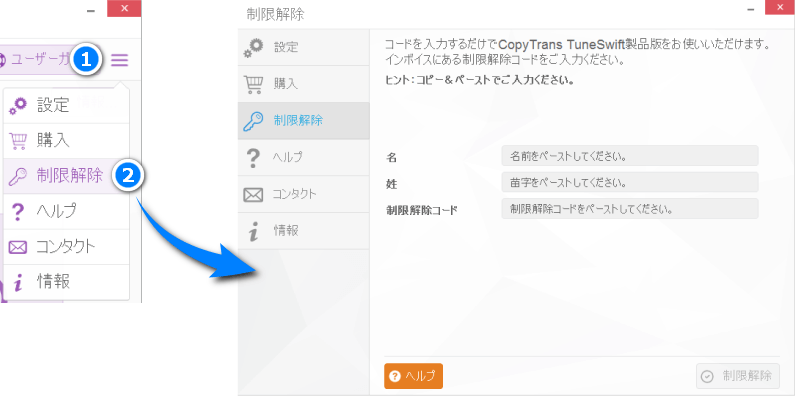Click info icon in dropdown menu
The height and width of the screenshot is (396, 795).
tap(18, 282)
